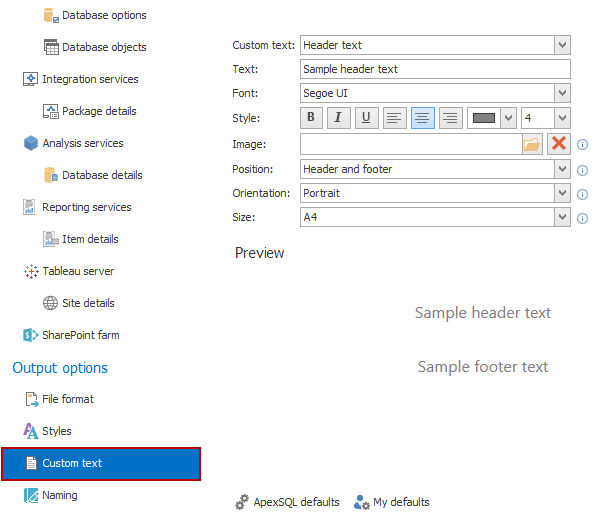Screen dimensions: 604x518
Task: Open Tableau server section
Action: pyautogui.click(x=78, y=271)
